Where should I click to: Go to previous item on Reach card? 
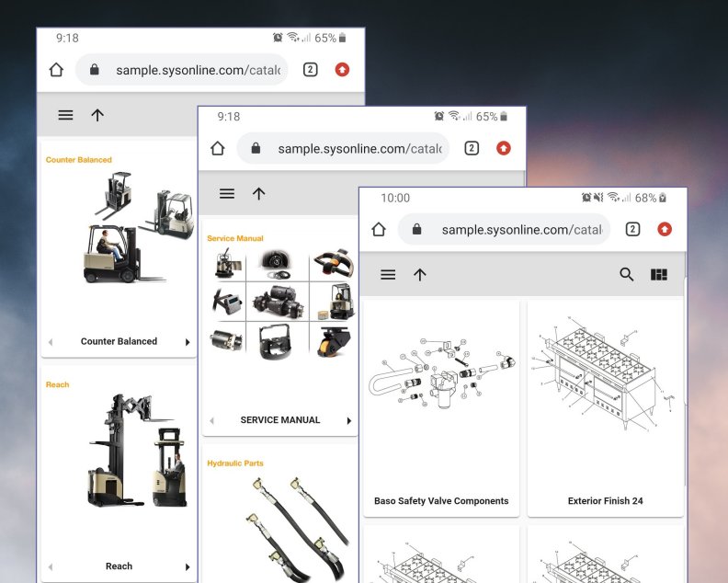pos(51,567)
